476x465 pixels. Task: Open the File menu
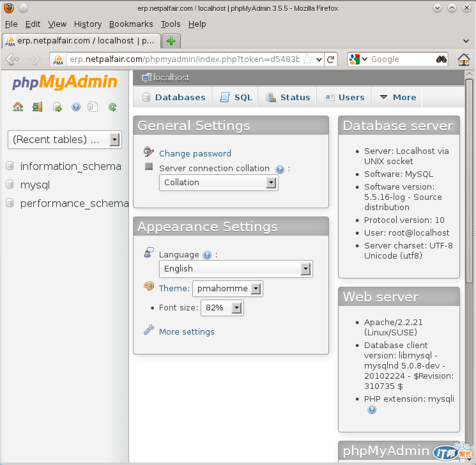(12, 24)
